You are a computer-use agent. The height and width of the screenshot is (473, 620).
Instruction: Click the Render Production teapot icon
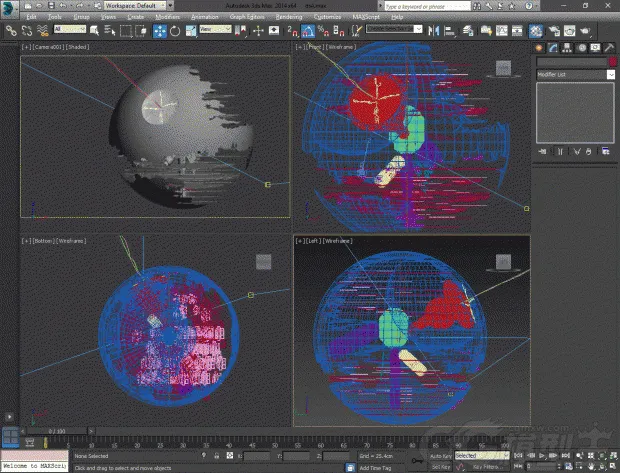(585, 31)
